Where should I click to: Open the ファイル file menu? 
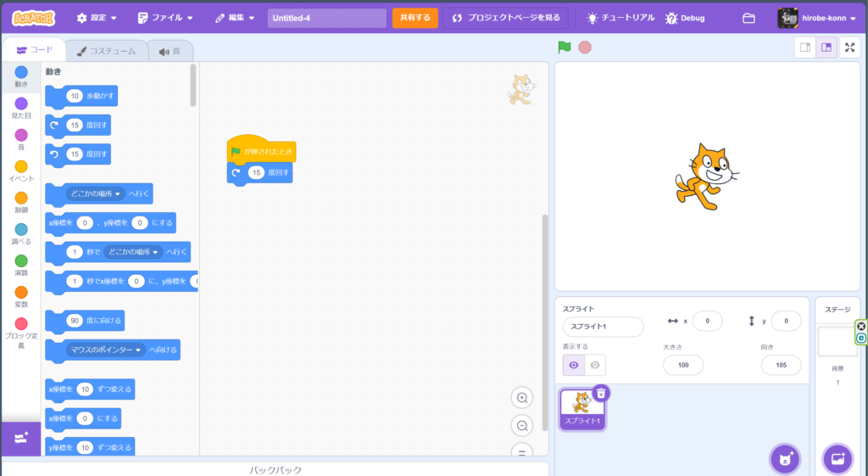(165, 18)
